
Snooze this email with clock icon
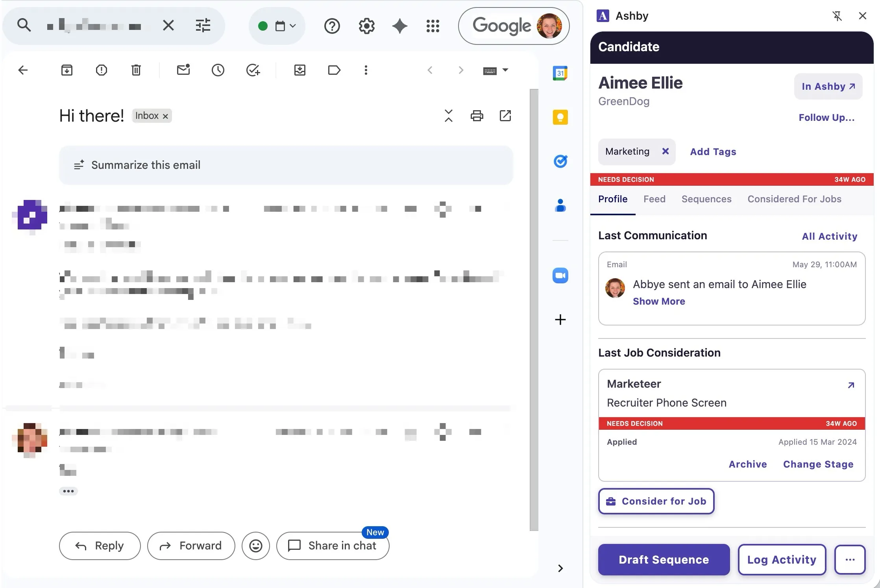tap(218, 70)
